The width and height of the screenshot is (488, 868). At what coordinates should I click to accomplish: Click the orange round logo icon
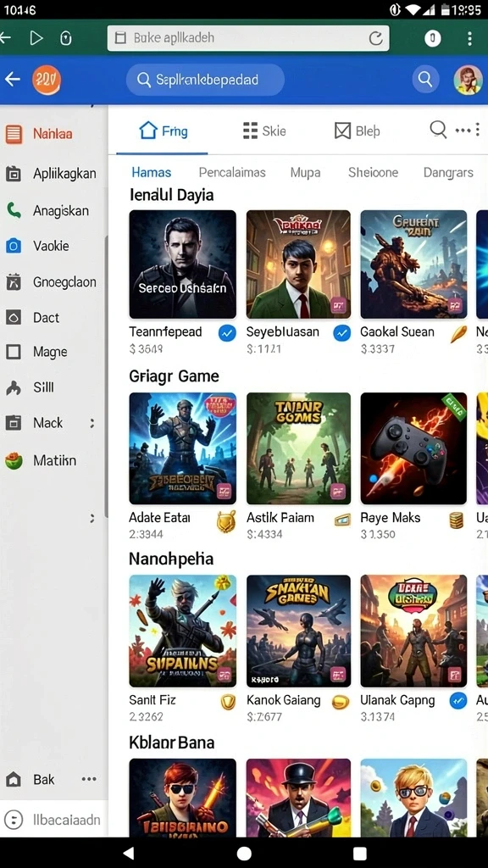point(47,80)
